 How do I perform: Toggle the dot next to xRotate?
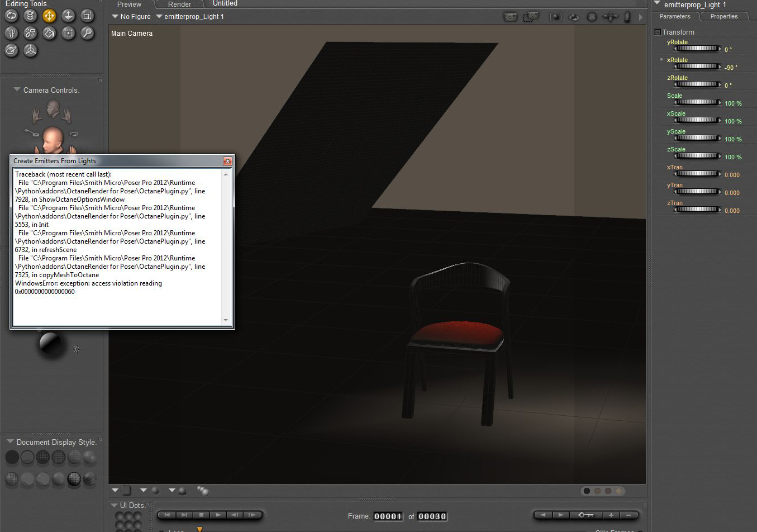click(661, 59)
